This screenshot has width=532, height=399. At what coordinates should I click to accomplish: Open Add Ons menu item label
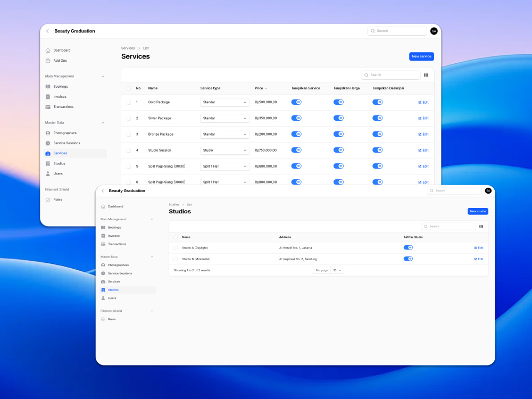pyautogui.click(x=60, y=61)
